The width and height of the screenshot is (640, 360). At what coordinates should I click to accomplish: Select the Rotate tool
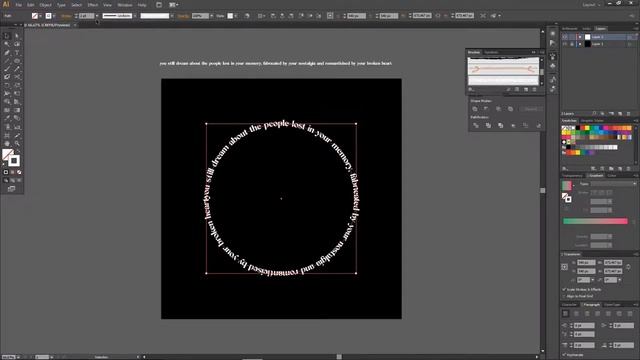point(7,85)
